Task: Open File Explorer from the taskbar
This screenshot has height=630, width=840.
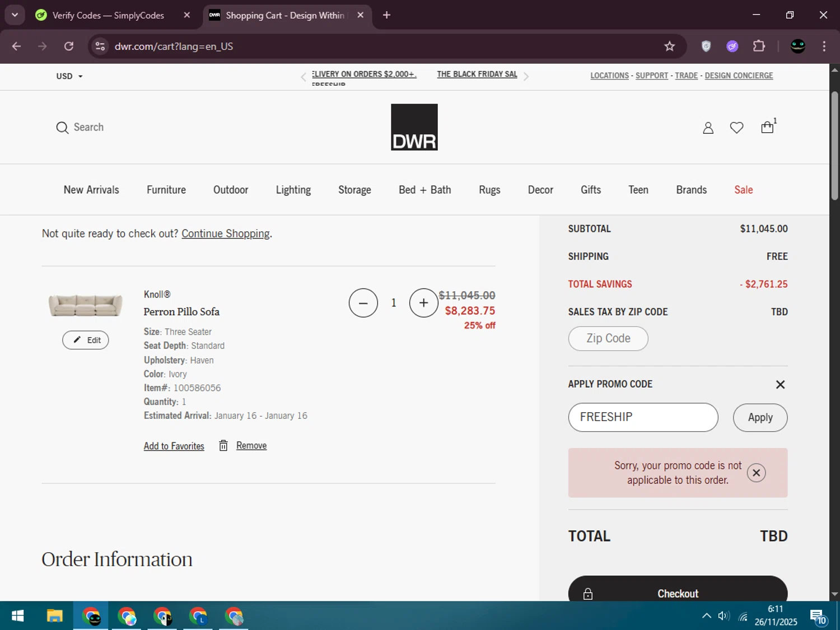Action: (54, 617)
